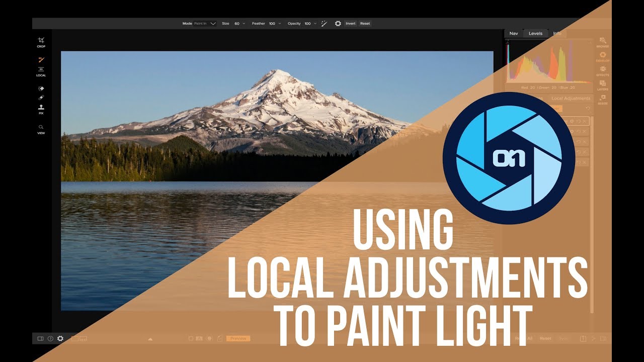Switch to the Info tab

(x=557, y=34)
